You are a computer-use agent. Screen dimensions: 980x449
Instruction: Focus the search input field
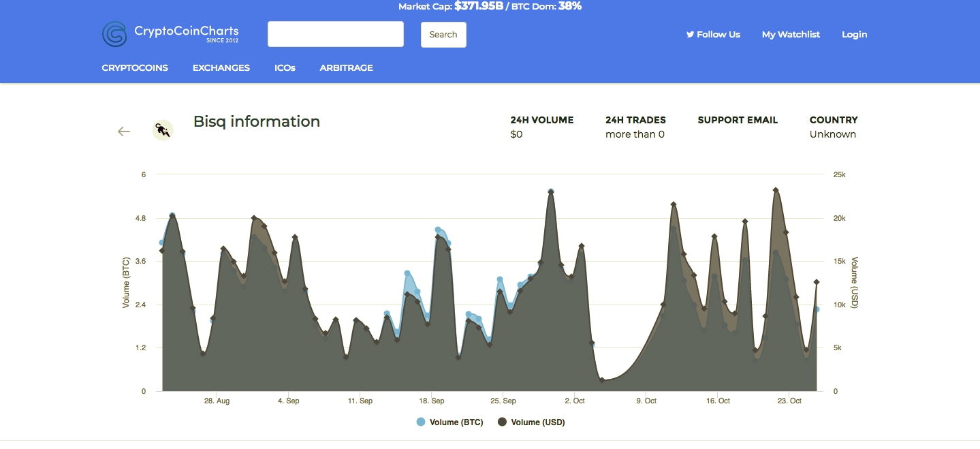(x=336, y=34)
